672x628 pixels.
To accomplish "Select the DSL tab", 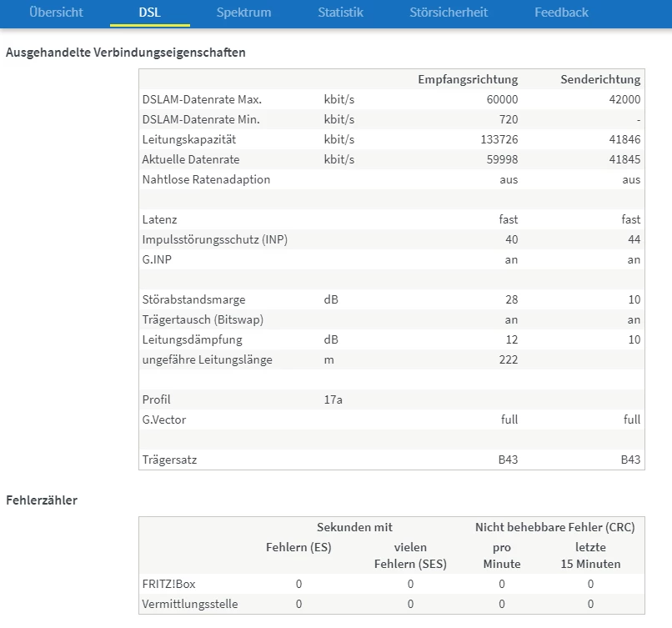I will (x=149, y=13).
